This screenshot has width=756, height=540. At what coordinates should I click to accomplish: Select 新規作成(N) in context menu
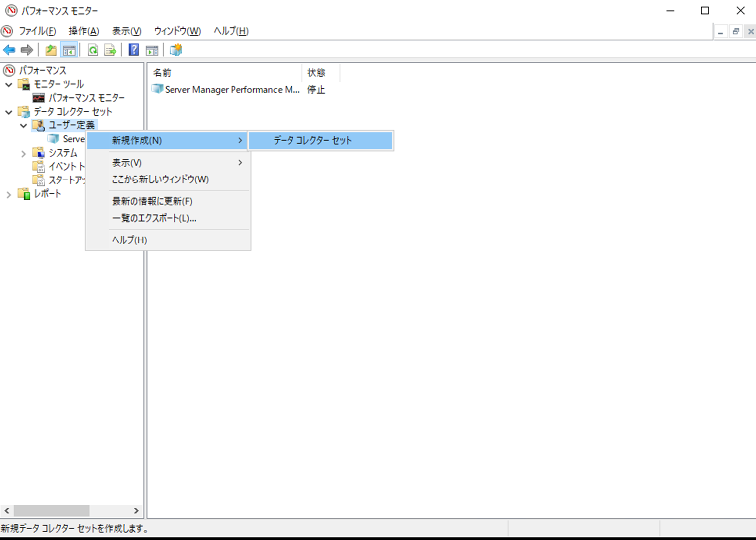click(x=168, y=140)
